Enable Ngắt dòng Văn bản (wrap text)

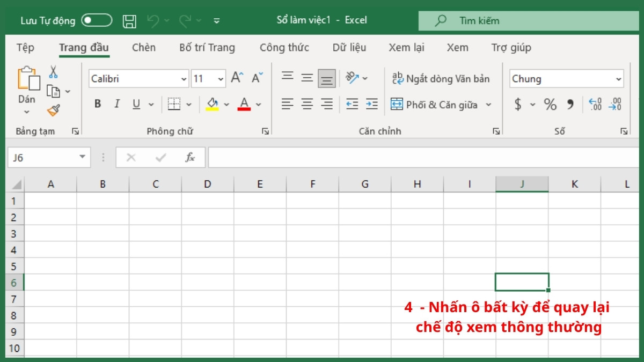tap(441, 78)
